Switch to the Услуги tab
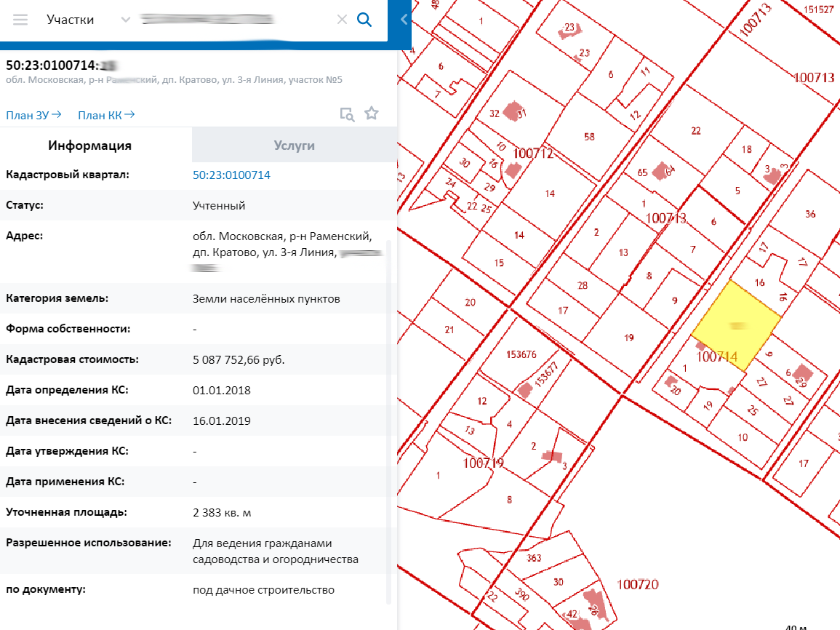Image resolution: width=840 pixels, height=630 pixels. pos(292,145)
